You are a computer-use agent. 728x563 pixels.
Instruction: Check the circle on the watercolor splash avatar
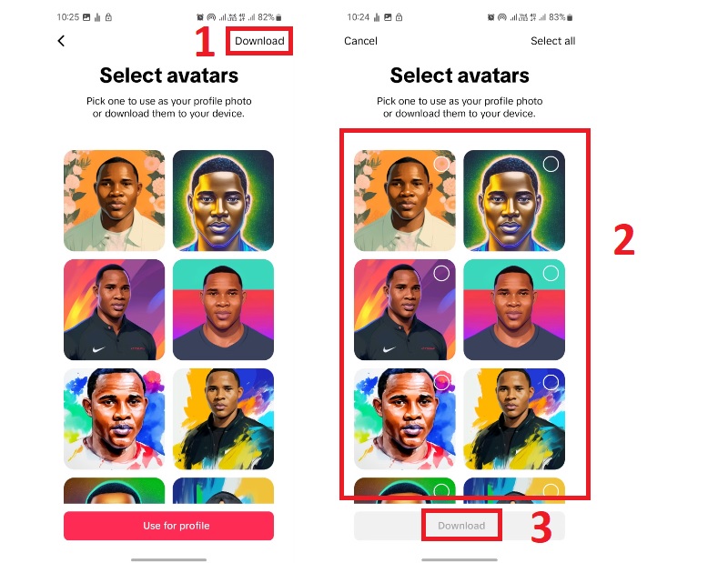[441, 382]
